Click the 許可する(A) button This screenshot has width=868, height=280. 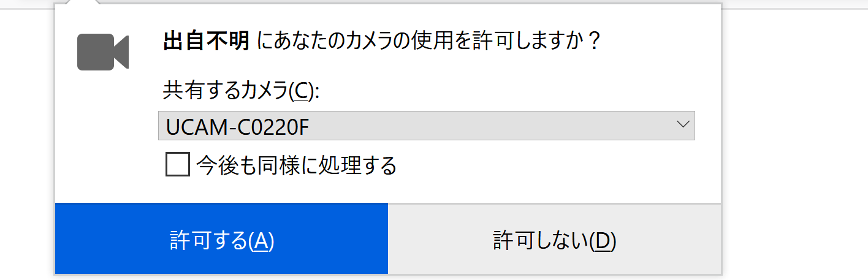pos(221,238)
